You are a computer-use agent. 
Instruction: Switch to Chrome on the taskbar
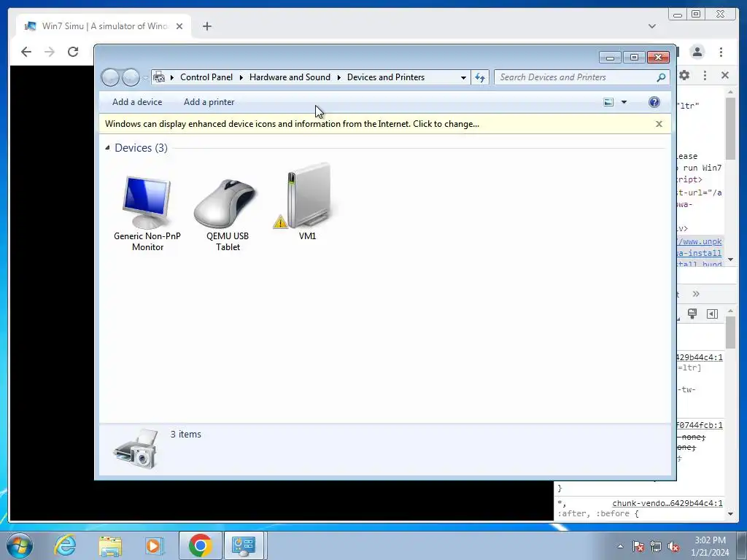point(200,545)
